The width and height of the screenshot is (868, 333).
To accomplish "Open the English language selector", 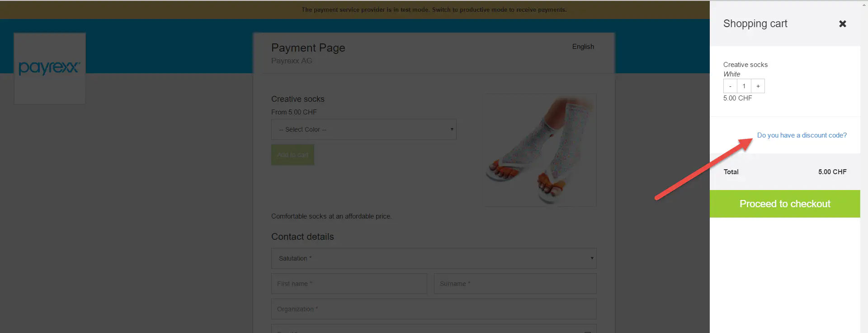I will pos(583,47).
